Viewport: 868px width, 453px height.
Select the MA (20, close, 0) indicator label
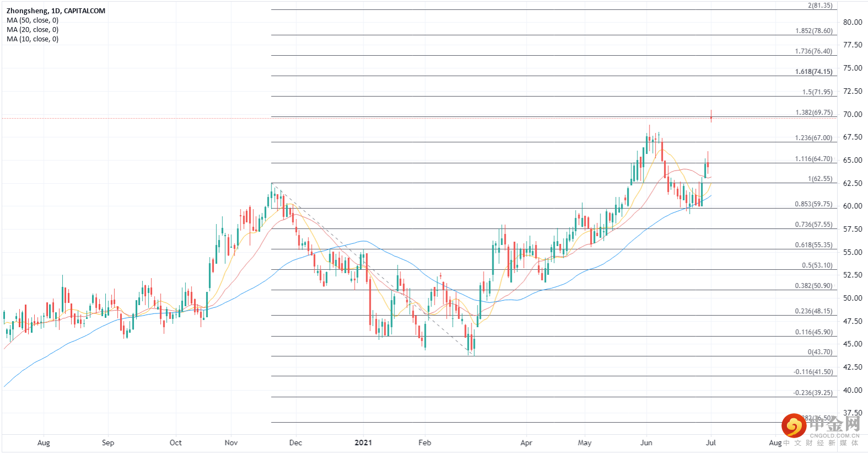(x=33, y=30)
